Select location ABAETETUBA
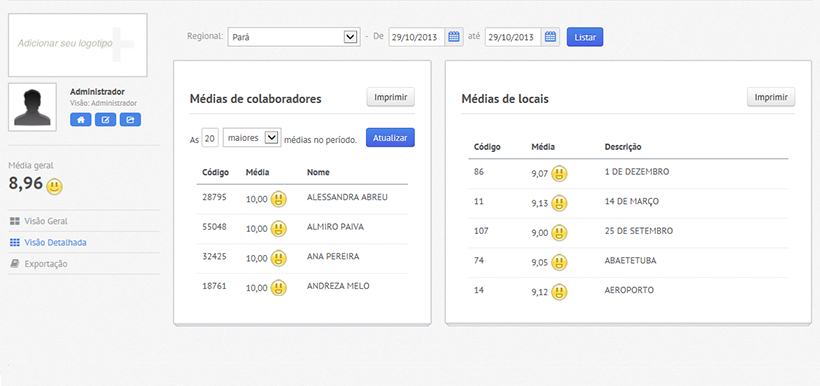Viewport: 820px width, 386px height. tap(630, 260)
